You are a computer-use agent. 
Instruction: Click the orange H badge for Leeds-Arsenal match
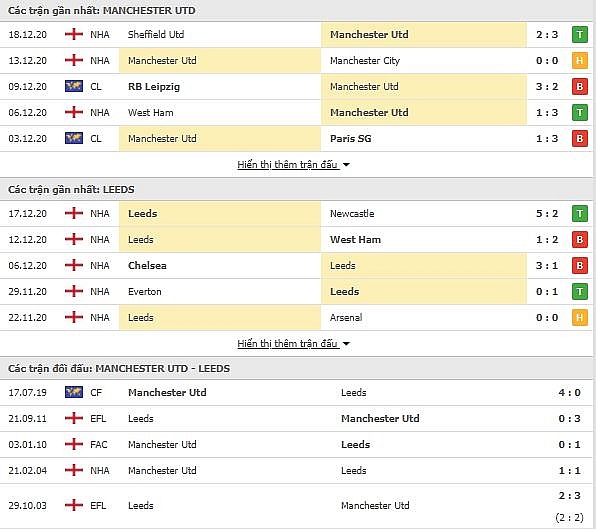(x=580, y=318)
